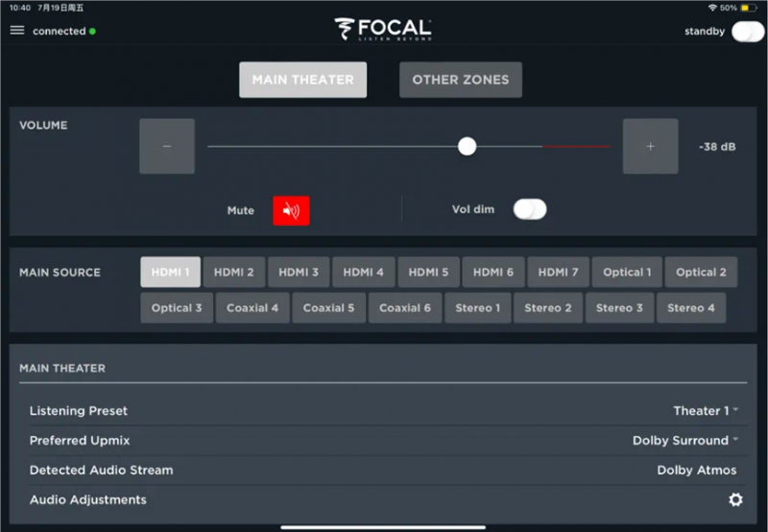
Task: Tap the battery status icon
Action: (x=749, y=8)
